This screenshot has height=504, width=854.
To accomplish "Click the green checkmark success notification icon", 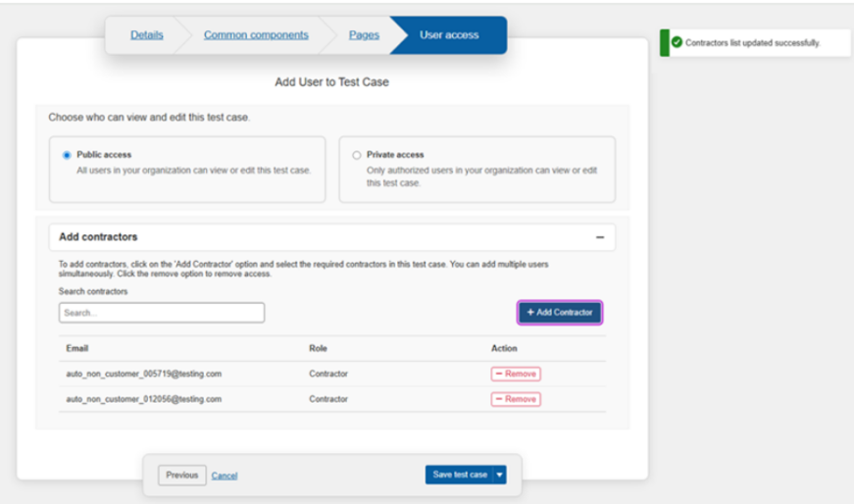I will point(677,43).
